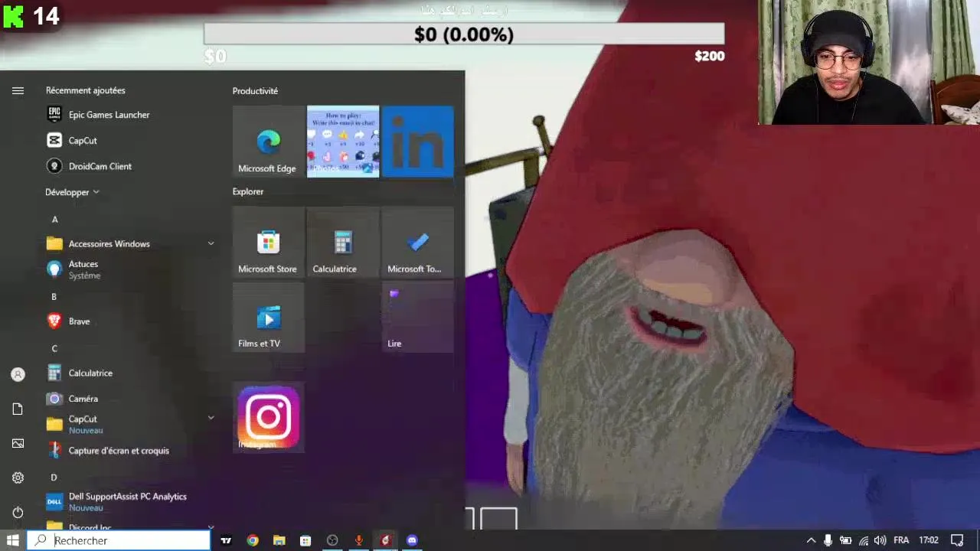Screen dimensions: 980x551
Task: Open the Microsoft Store tile
Action: click(268, 242)
